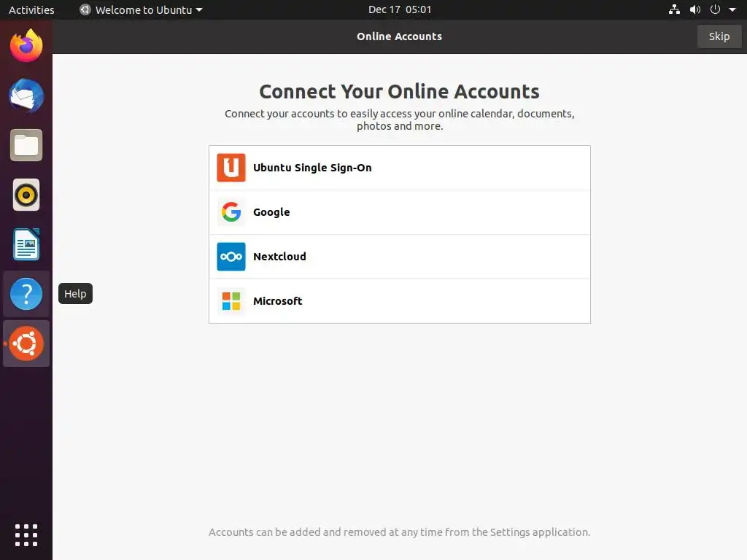Open Firefox from the dock

coord(26,46)
